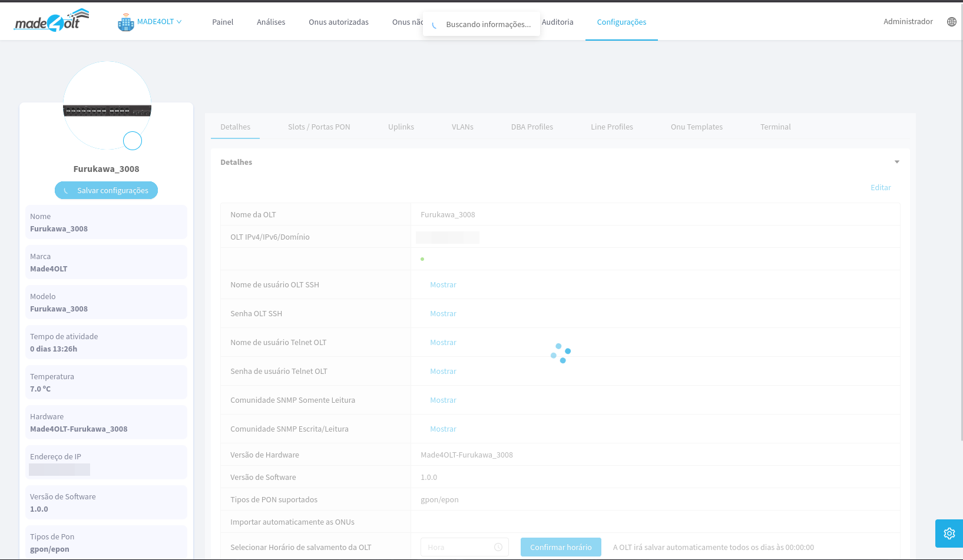The height and width of the screenshot is (560, 963).
Task: Click the made4olt logo
Action: [52, 21]
